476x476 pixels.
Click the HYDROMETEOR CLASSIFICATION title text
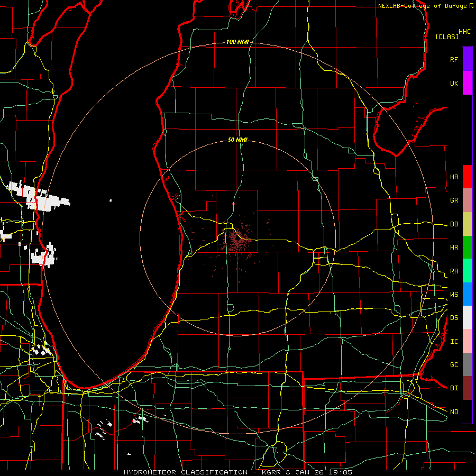[186, 472]
